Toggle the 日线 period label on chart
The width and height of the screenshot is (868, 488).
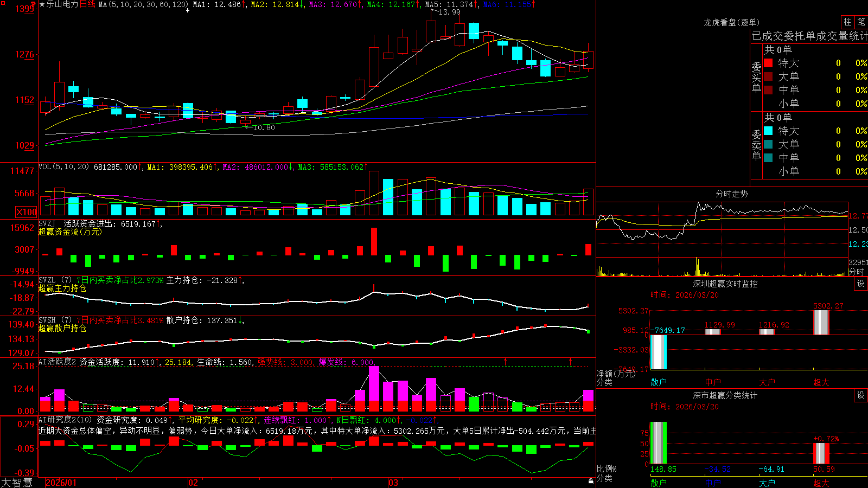coord(87,4)
